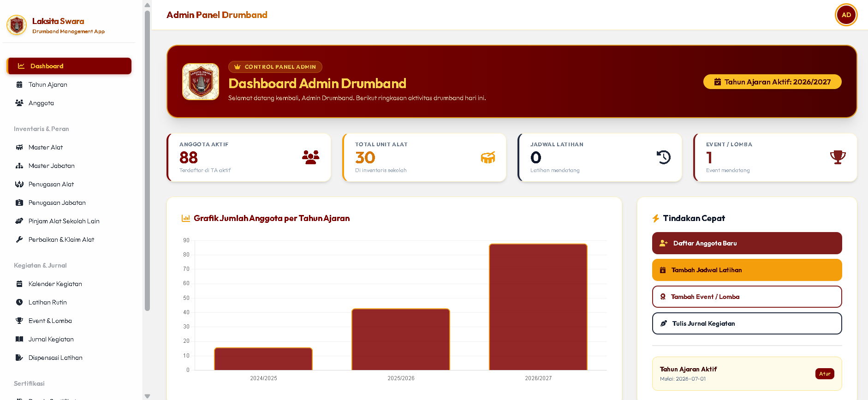Viewport: 868px width, 400px height.
Task: Click the drumband crest image in the banner
Action: (201, 82)
